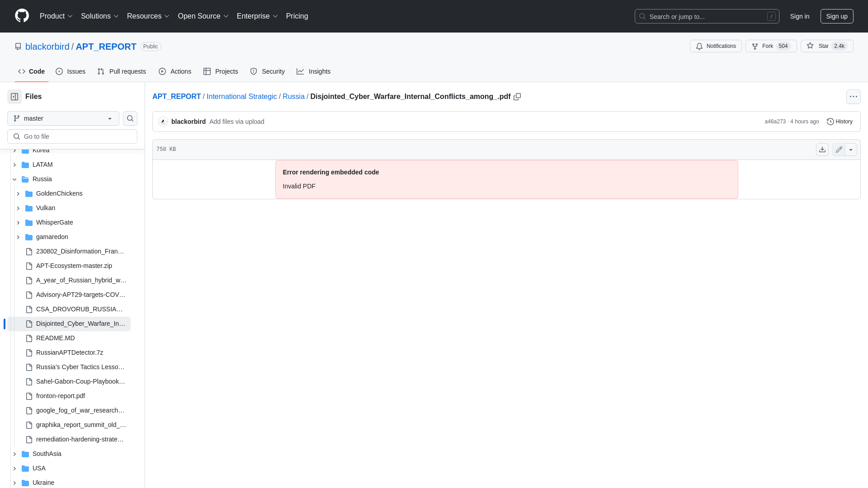
Task: Collapse the Russia folder chevron
Action: click(14, 179)
